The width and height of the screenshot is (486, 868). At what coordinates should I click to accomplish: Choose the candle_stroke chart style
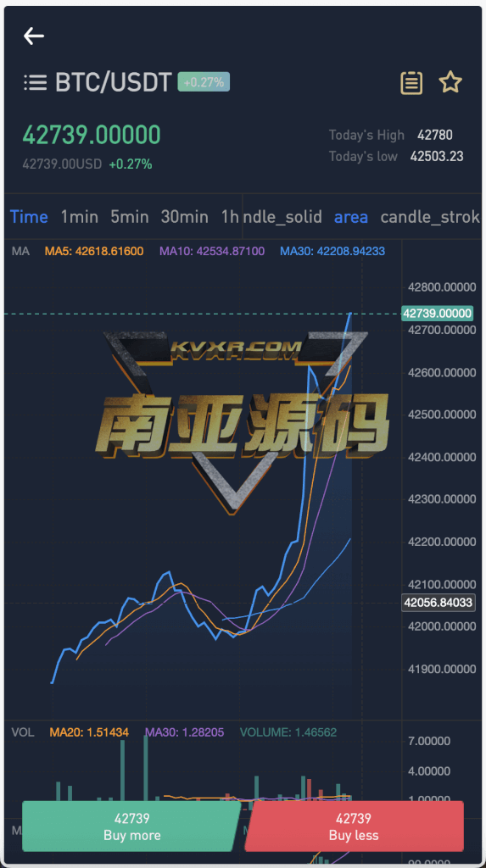tap(430, 217)
